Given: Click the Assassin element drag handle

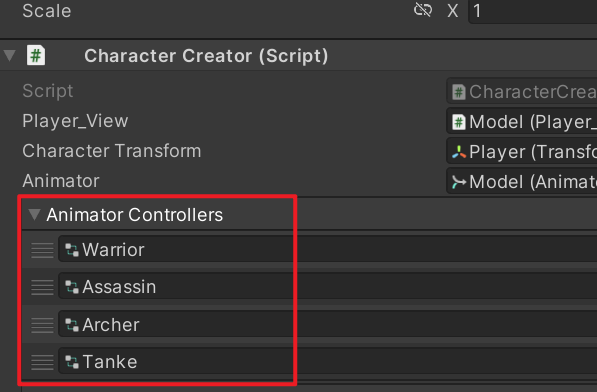Looking at the screenshot, I should (x=42, y=287).
